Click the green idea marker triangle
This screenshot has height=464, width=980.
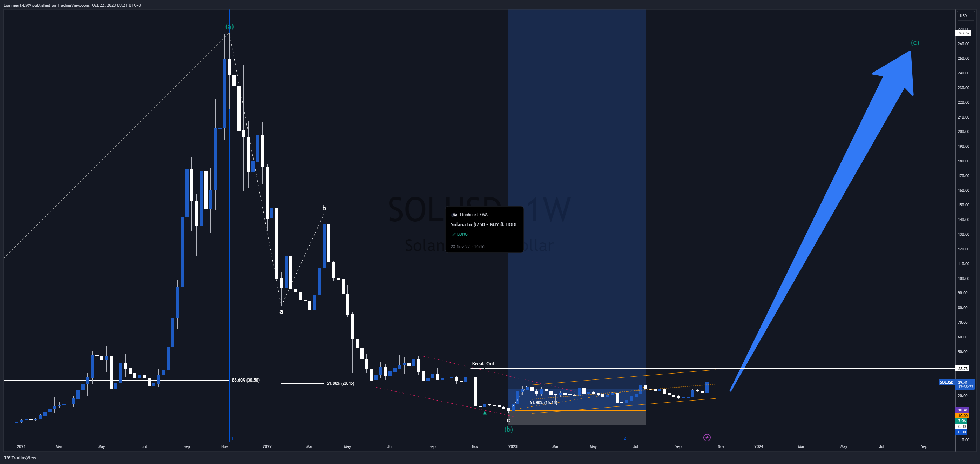click(484, 412)
